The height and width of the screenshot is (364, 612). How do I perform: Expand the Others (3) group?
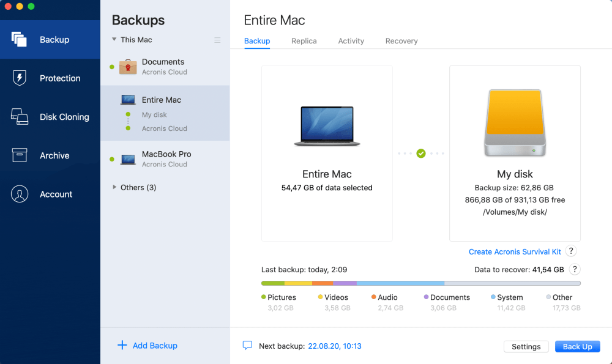[114, 187]
